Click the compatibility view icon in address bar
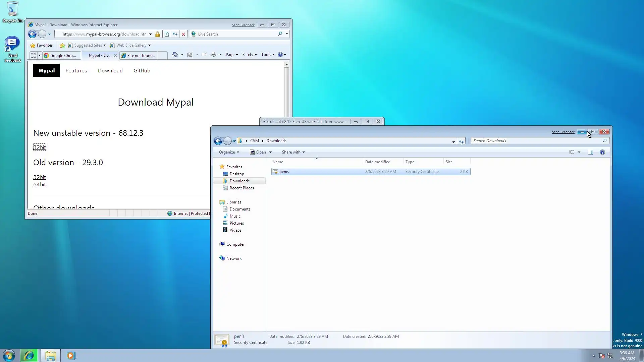The image size is (644, 362). pyautogui.click(x=167, y=34)
